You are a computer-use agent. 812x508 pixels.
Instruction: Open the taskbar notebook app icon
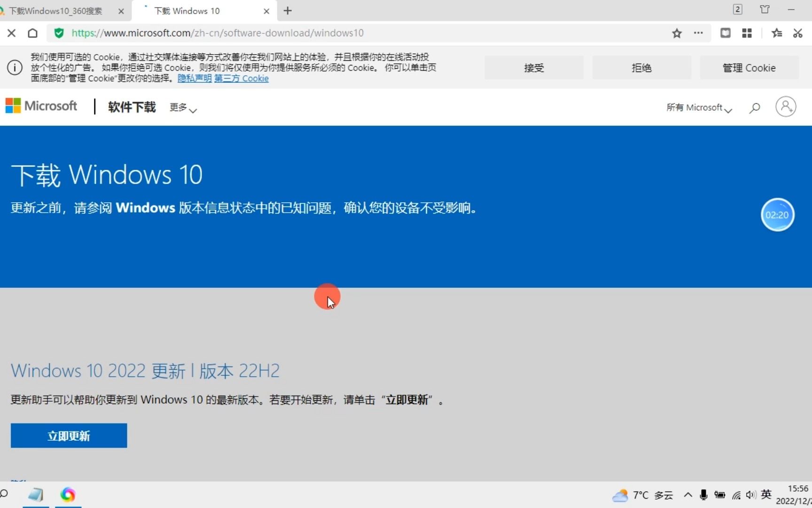(x=36, y=495)
